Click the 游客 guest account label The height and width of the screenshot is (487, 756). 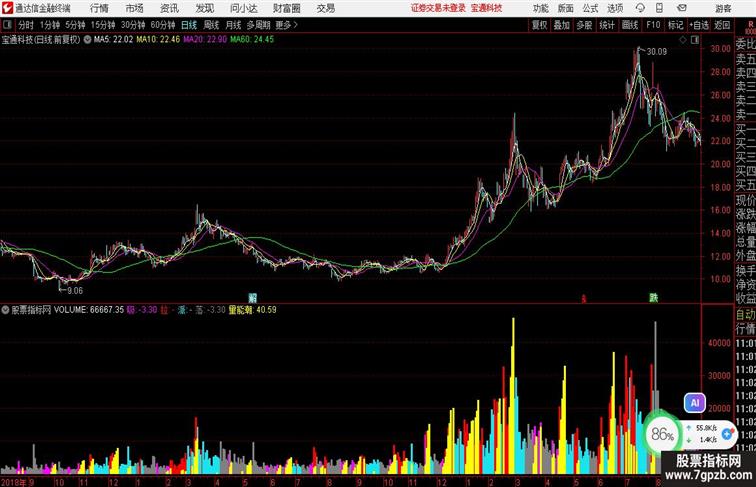[x=723, y=8]
